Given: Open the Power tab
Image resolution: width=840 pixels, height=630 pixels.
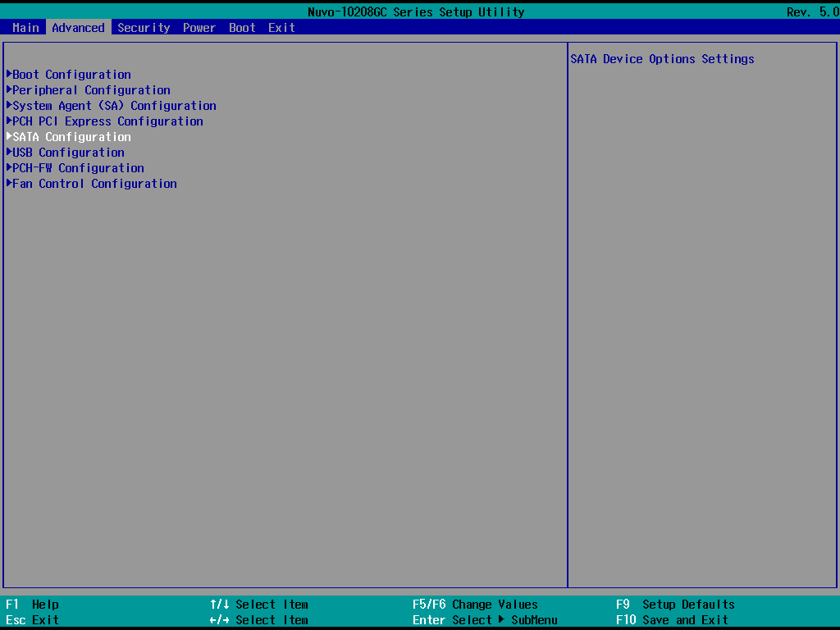Looking at the screenshot, I should click(x=199, y=28).
